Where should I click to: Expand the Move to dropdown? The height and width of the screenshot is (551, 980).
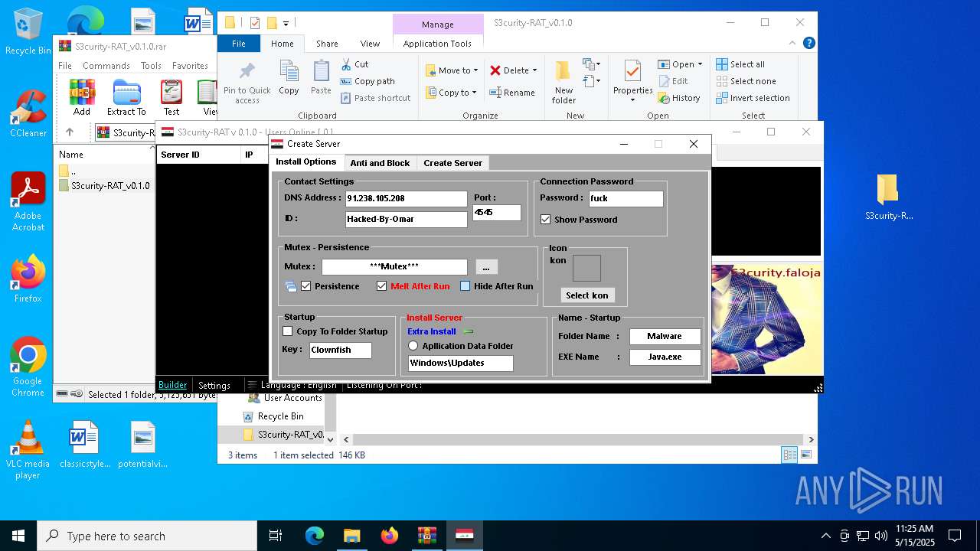click(475, 70)
